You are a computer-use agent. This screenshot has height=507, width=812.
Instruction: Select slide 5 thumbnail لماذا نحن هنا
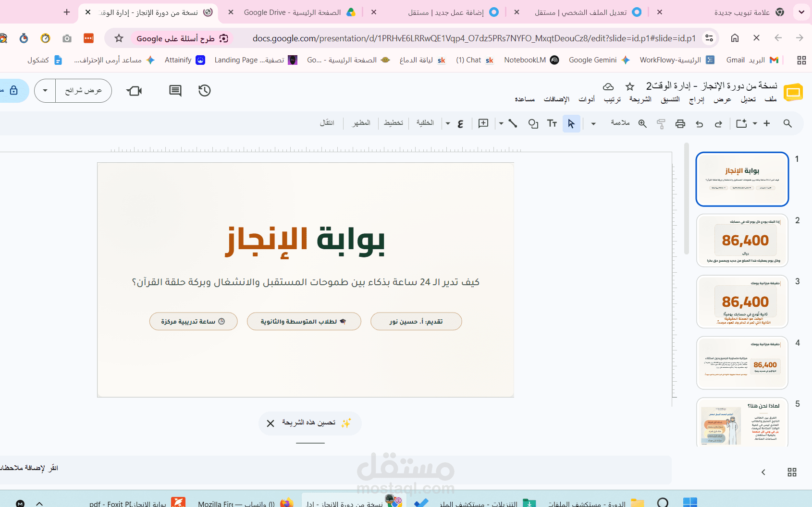coord(742,422)
